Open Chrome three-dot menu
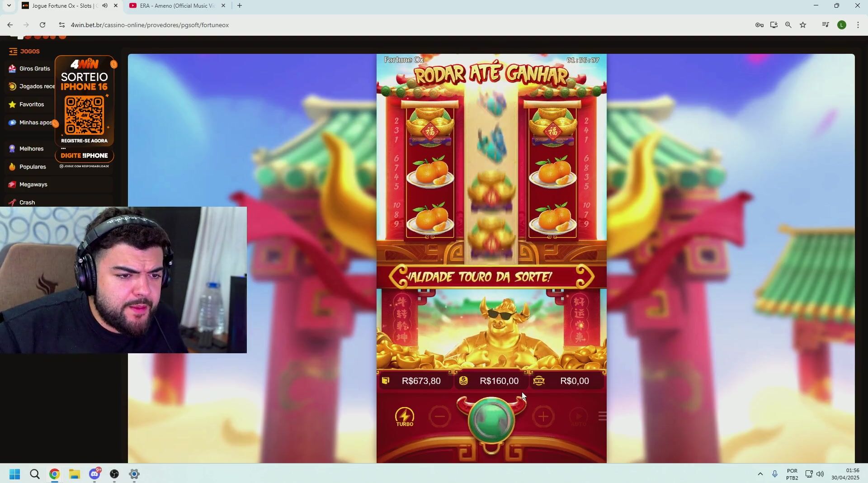Screen dimensions: 868x483 click(858, 25)
